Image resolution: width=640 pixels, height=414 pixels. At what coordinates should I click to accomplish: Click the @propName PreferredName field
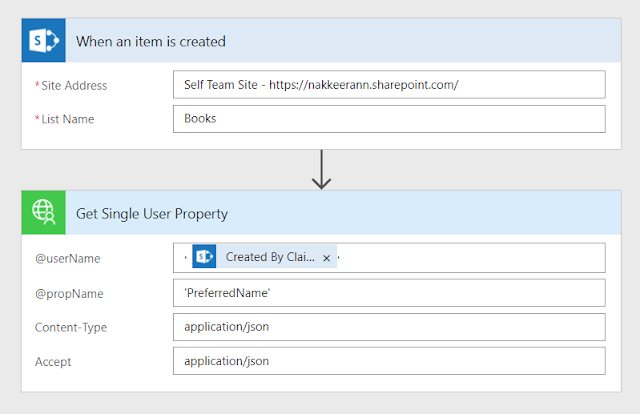[x=389, y=293]
